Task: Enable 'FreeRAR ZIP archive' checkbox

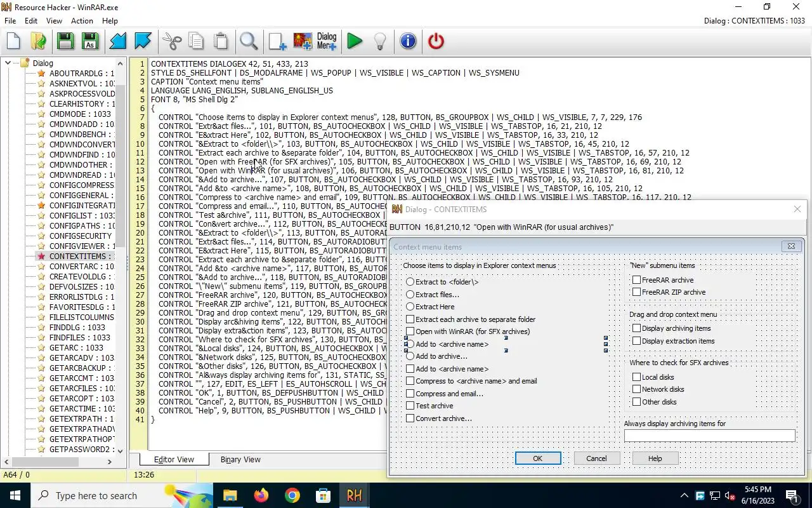Action: 637,292
